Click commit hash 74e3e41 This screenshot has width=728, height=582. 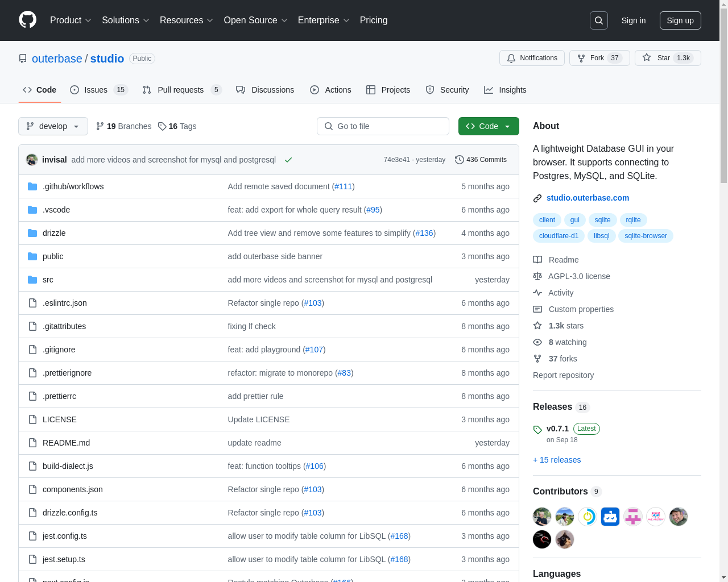coord(396,160)
